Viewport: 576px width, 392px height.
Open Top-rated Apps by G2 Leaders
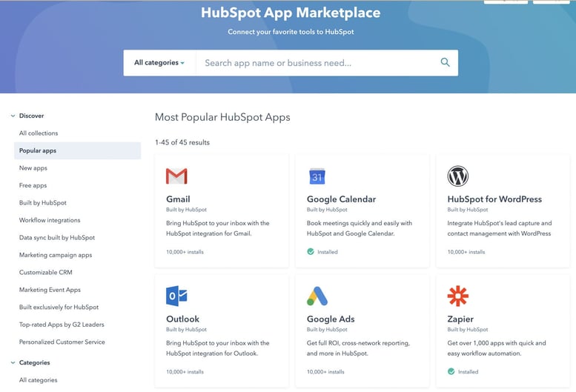pyautogui.click(x=62, y=325)
